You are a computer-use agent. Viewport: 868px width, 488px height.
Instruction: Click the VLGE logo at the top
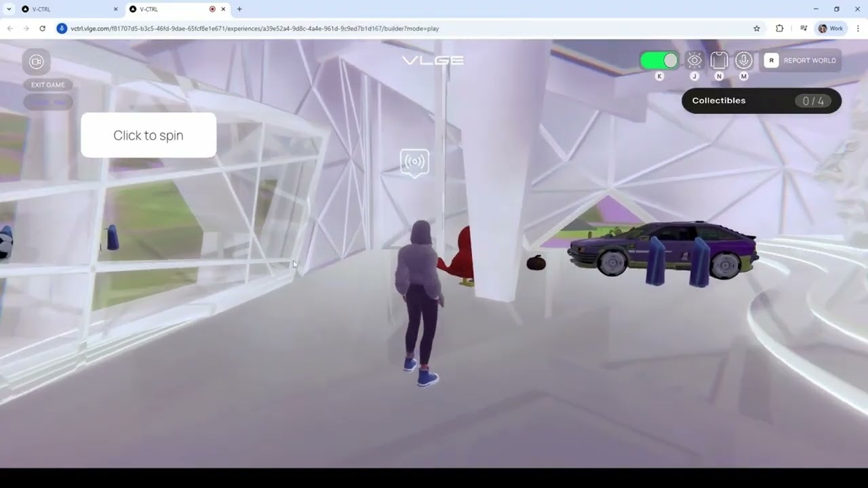pyautogui.click(x=432, y=60)
